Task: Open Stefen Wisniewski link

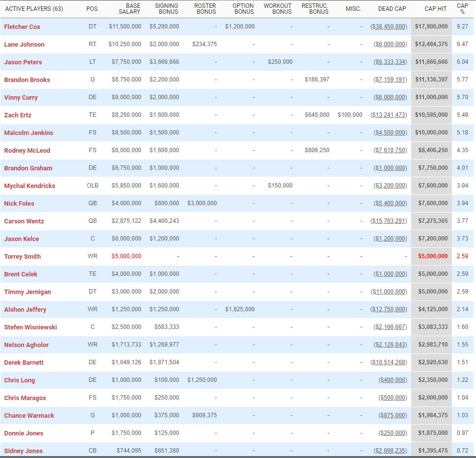Action: [x=30, y=327]
